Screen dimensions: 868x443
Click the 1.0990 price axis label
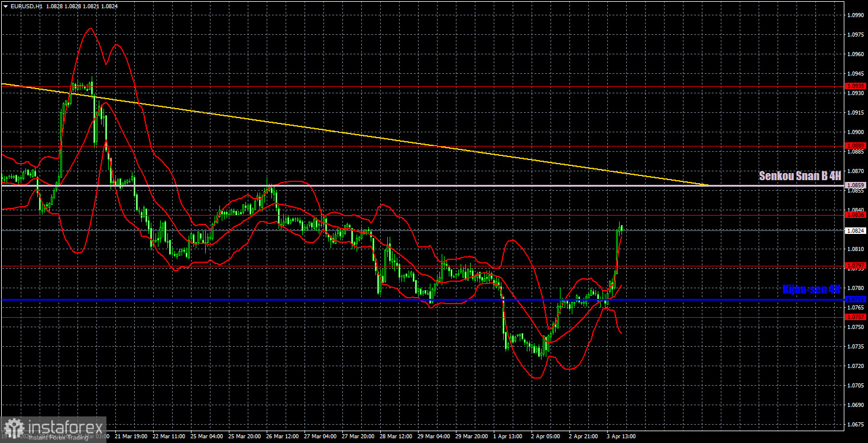[x=855, y=15]
